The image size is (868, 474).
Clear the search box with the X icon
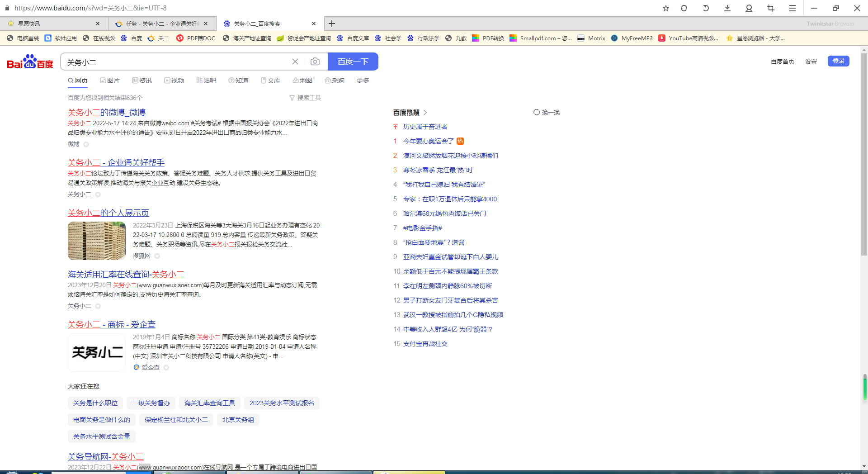coord(295,62)
